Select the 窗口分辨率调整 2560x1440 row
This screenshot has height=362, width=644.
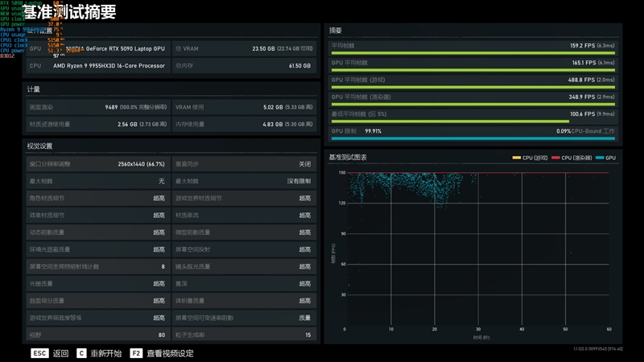pos(97,164)
